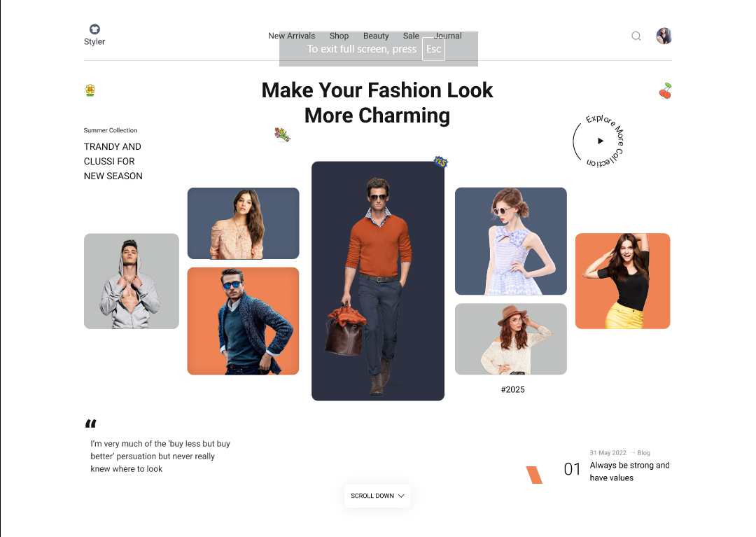This screenshot has width=756, height=537.
Task: Click the sticker on the center model image
Action: click(441, 161)
